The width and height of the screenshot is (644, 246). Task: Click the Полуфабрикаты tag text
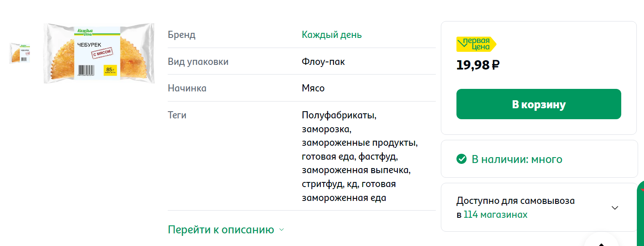[339, 115]
